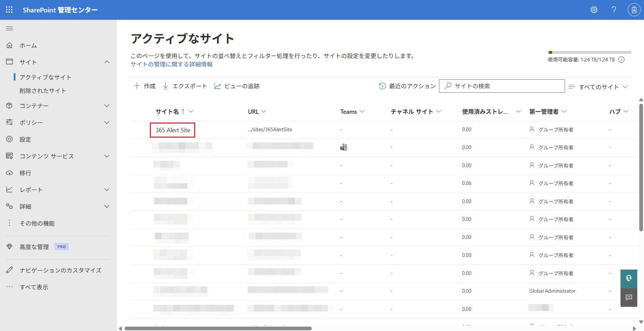The width and height of the screenshot is (644, 331).
Task: Open the settings gear in header
Action: coord(594,10)
